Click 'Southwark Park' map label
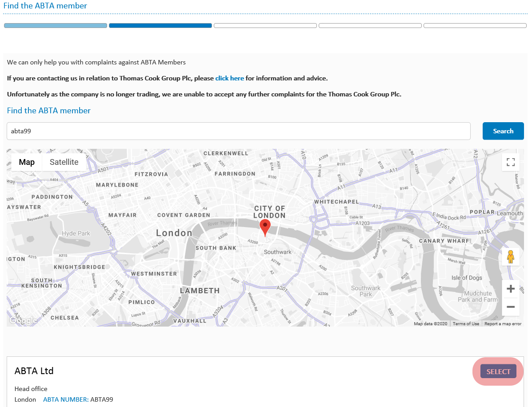The image size is (532, 407). coord(366,291)
